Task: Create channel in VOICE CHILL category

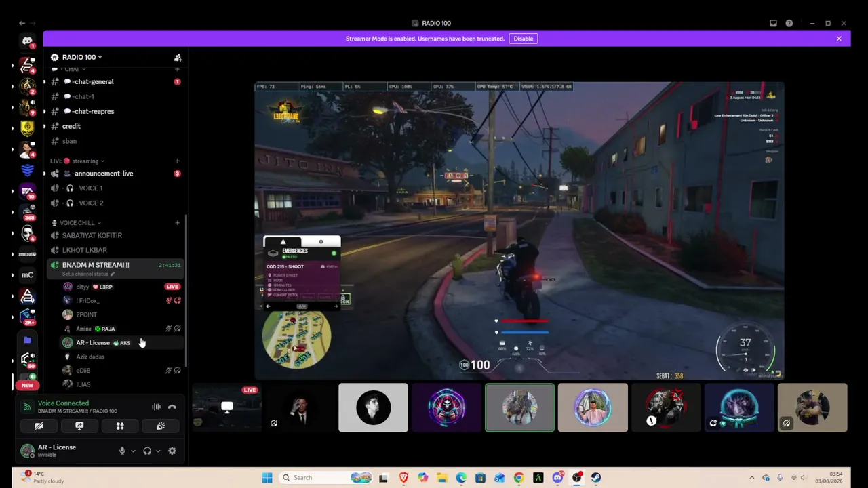Action: (x=178, y=223)
